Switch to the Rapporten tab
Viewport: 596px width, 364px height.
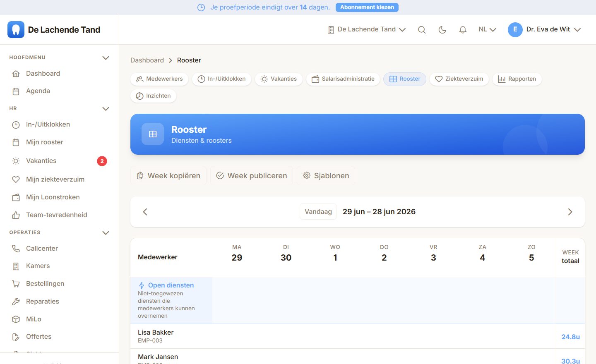pos(517,79)
